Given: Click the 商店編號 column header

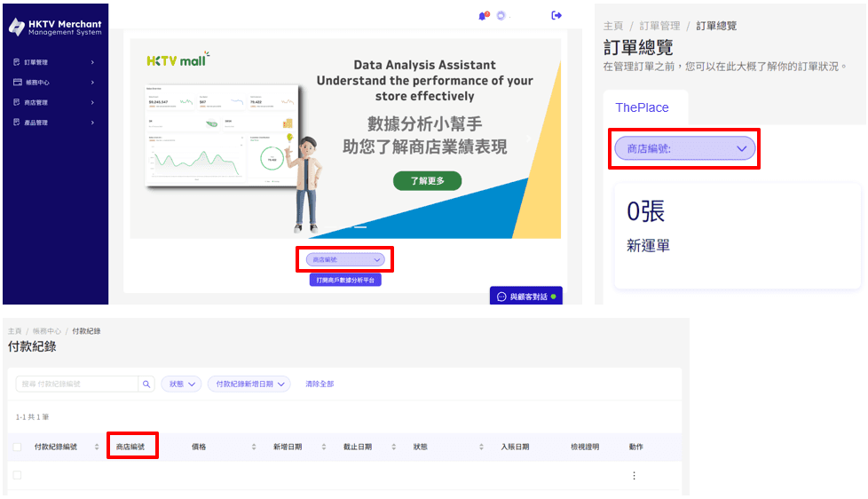Looking at the screenshot, I should click(130, 447).
